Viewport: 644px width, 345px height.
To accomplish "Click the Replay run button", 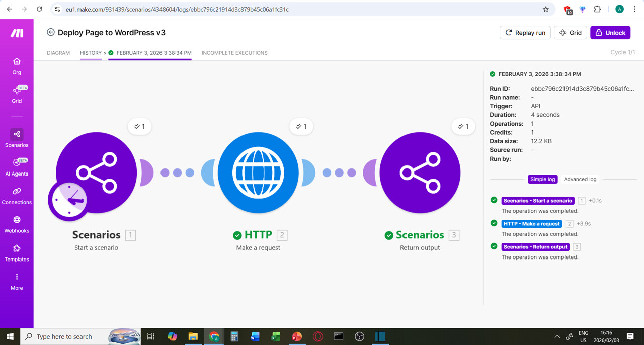I will pos(525,33).
